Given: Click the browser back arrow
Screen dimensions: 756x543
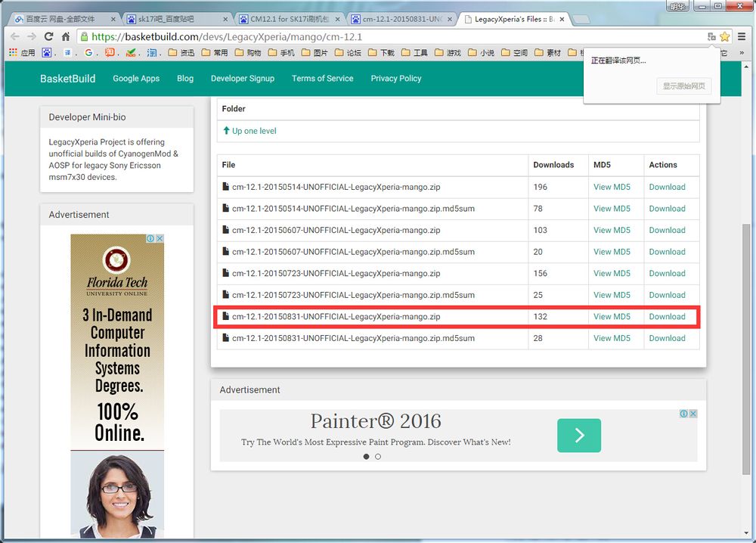Looking at the screenshot, I should (15, 36).
